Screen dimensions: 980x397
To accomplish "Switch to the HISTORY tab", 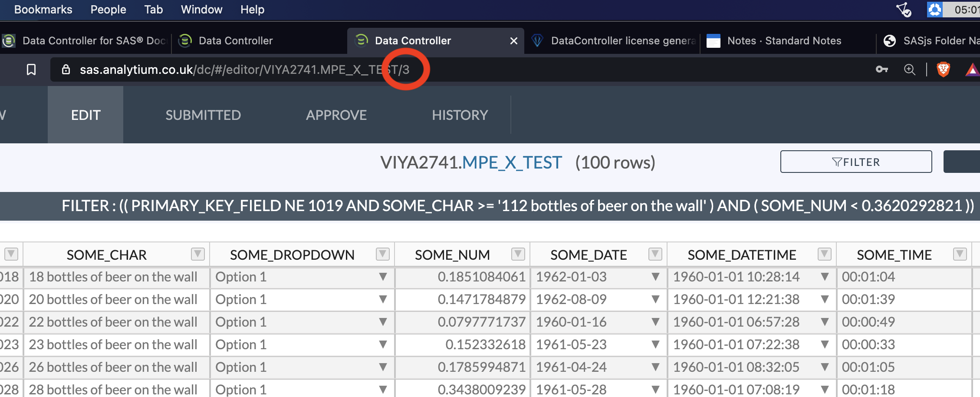I will pyautogui.click(x=460, y=115).
